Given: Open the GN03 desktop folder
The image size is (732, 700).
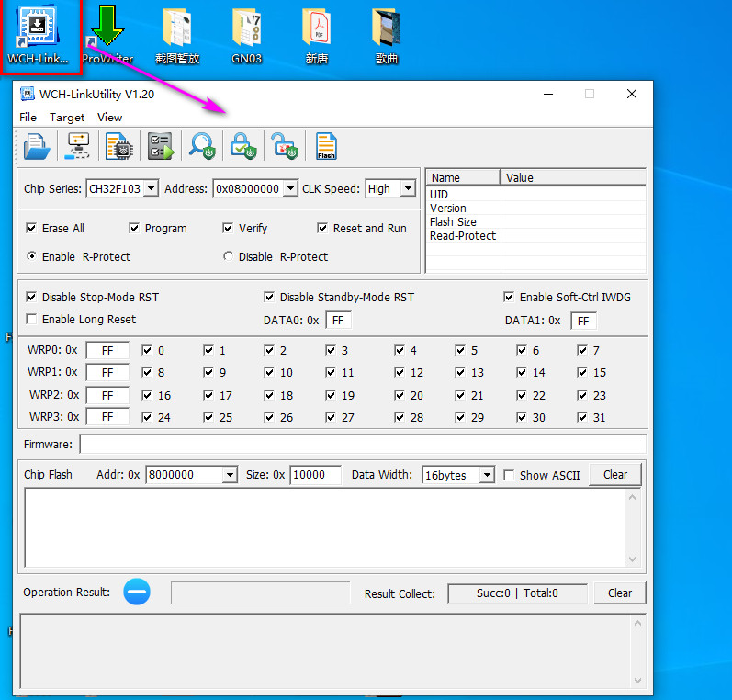Looking at the screenshot, I should coord(246,35).
